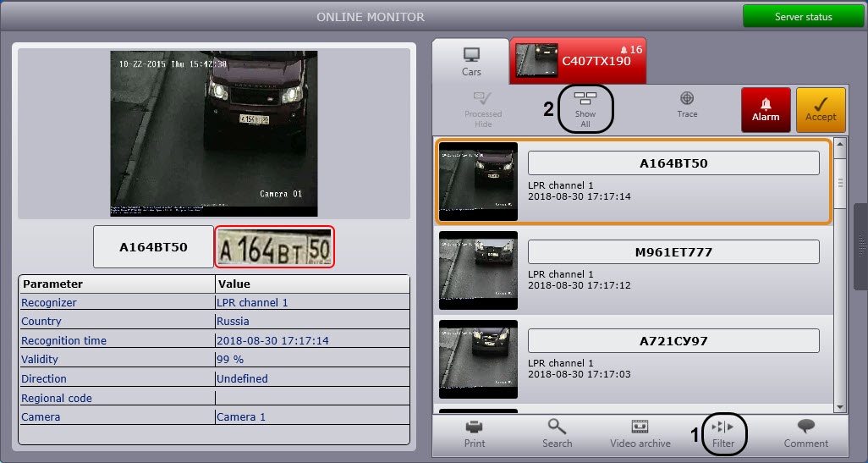Select plate entry A721CY97
Screen dimensions: 868x463
pos(673,341)
